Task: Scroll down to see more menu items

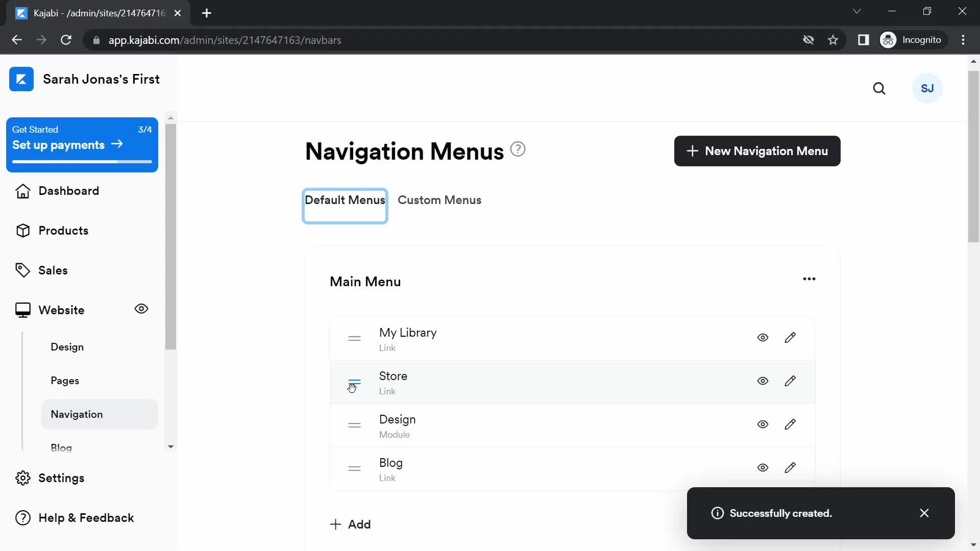Action: point(974,545)
